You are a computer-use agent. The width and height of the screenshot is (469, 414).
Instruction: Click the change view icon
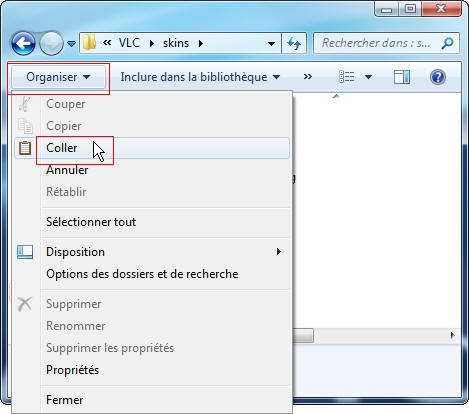[346, 77]
